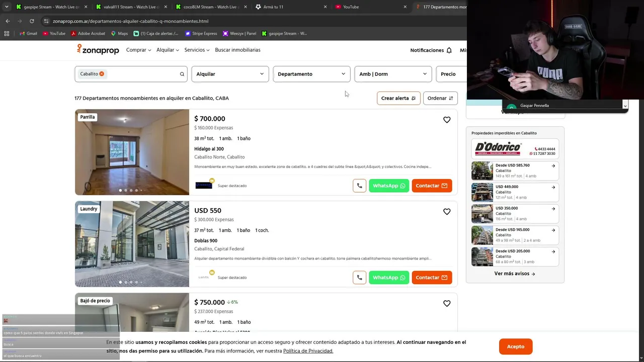WhatsApp the Doblas 900 advertiser
The image size is (644, 362).
[389, 278]
